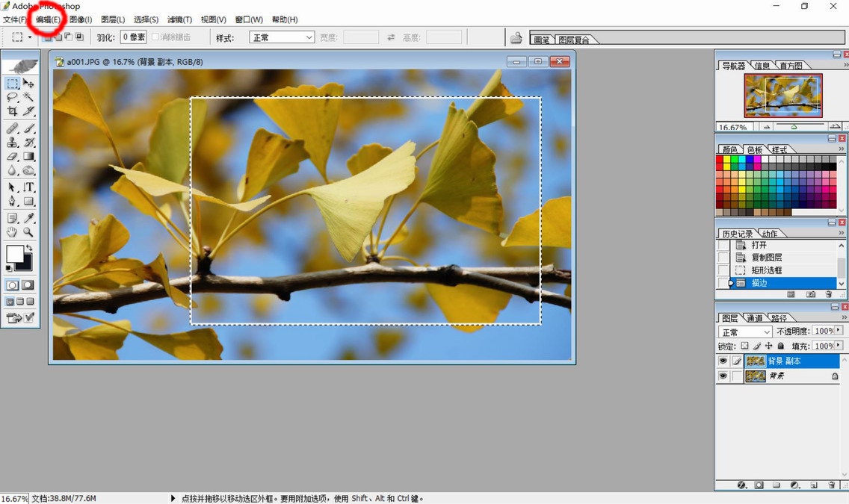Hide the 背景 副本 layer
Viewport: 849px width, 504px height.
point(723,361)
